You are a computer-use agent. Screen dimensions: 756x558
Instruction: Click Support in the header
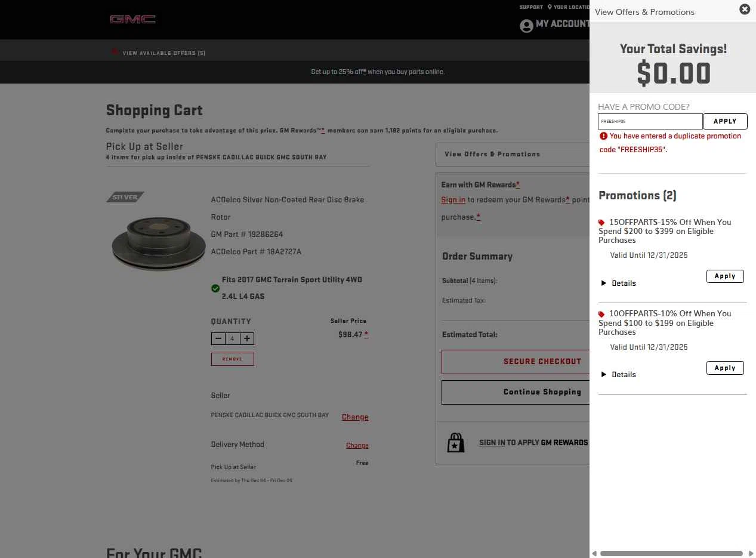coord(531,7)
